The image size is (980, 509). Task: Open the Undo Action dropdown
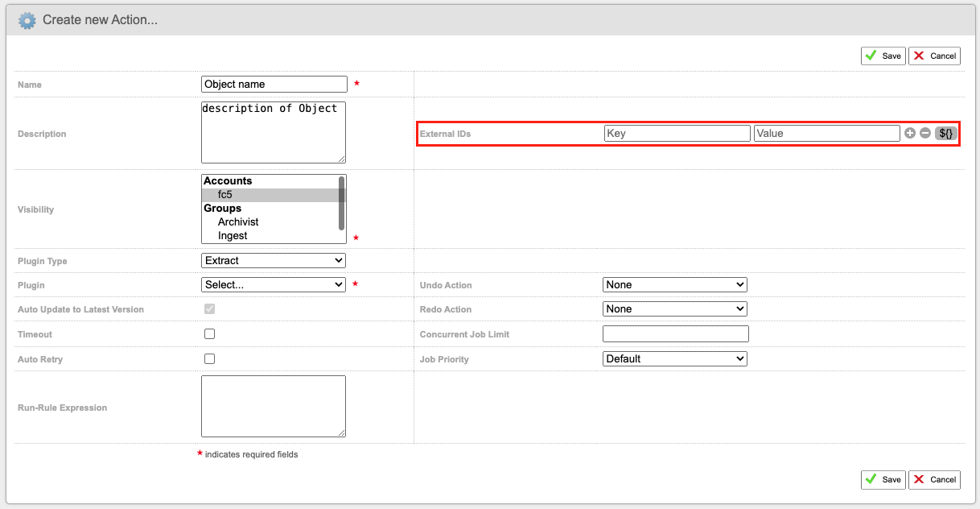point(675,284)
